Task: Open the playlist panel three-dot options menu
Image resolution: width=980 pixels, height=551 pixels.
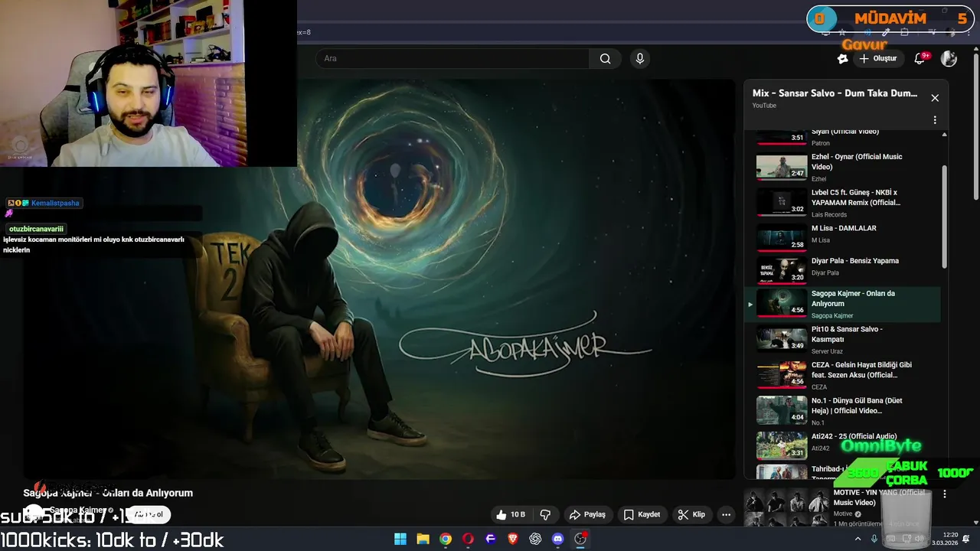Action: point(935,120)
